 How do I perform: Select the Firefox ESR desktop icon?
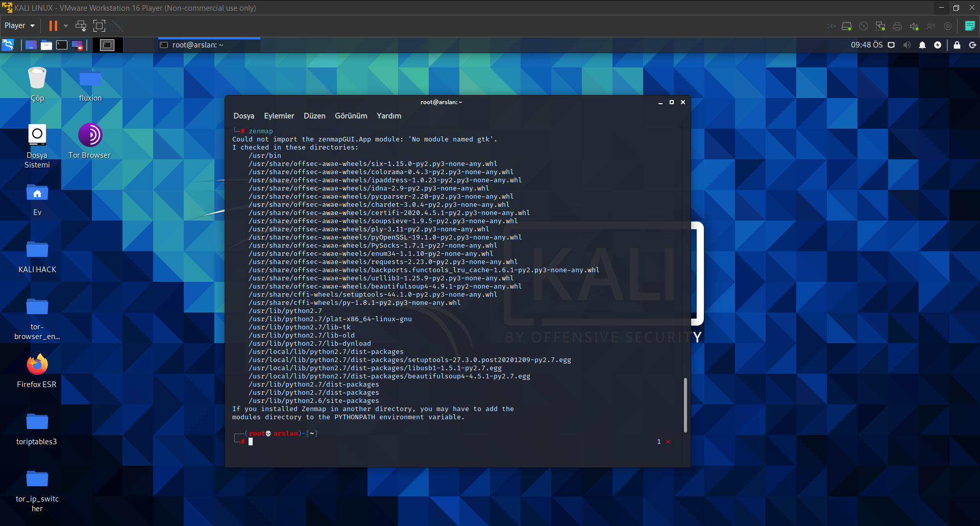coord(37,371)
